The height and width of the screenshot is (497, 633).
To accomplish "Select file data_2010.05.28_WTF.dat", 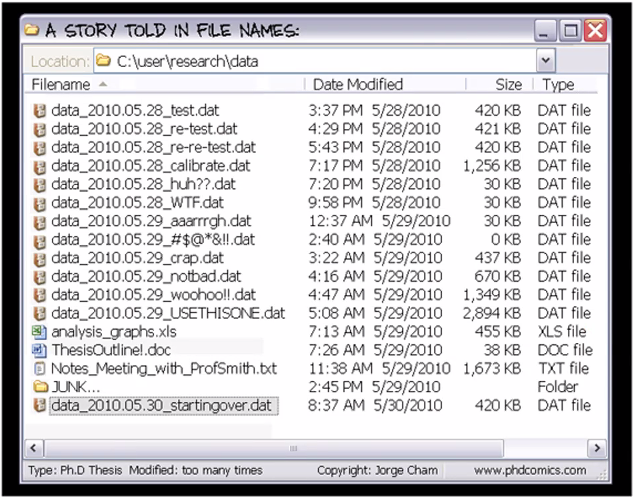I will 137,203.
